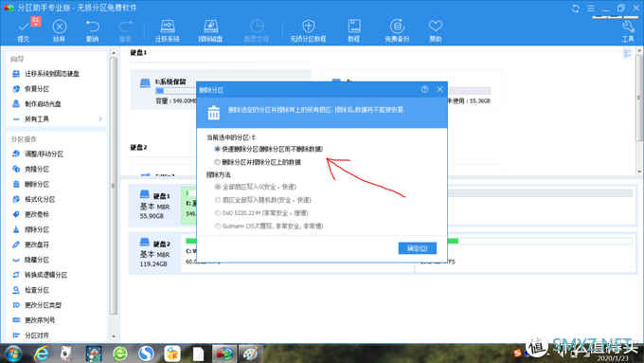Click the 确定(O) button
644x363 pixels.
[418, 248]
